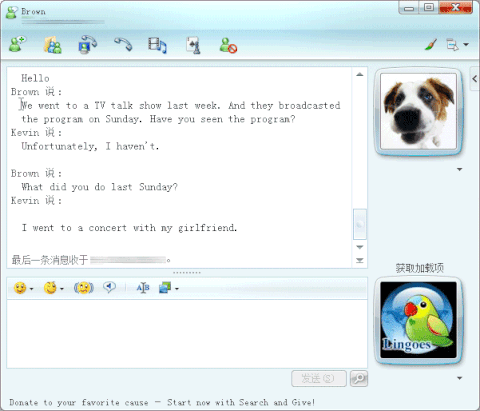The width and height of the screenshot is (480, 411).
Task: Open the games and activities icon
Action: tap(193, 45)
